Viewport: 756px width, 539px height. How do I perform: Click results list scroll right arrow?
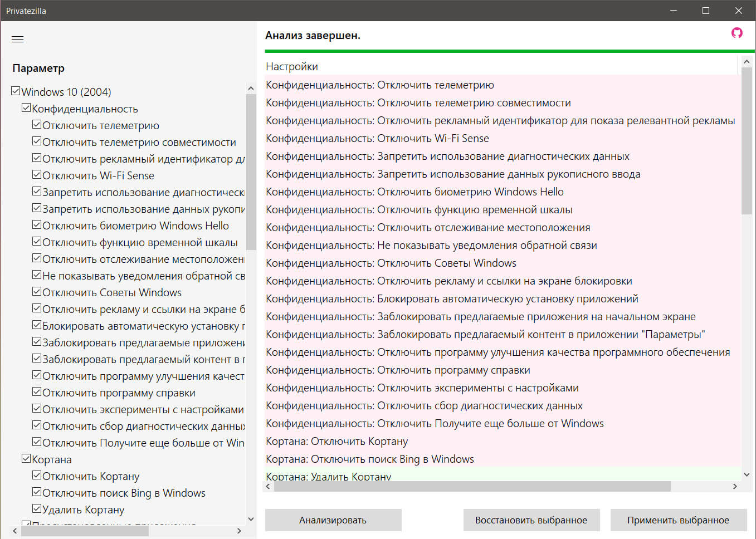click(x=735, y=487)
